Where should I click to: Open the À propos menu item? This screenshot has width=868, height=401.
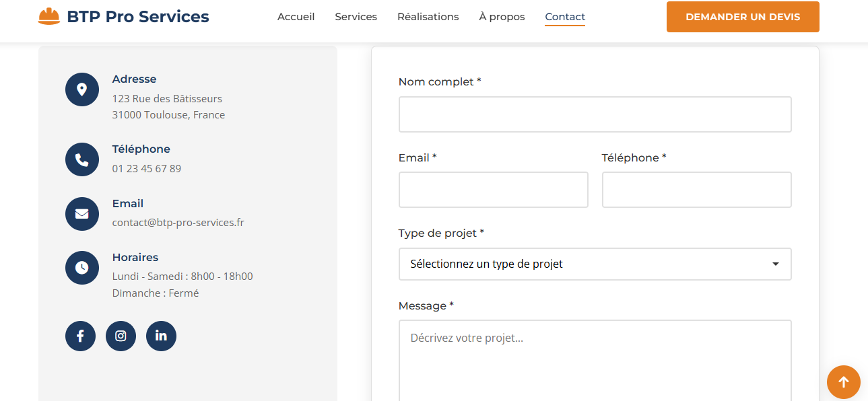(x=502, y=17)
